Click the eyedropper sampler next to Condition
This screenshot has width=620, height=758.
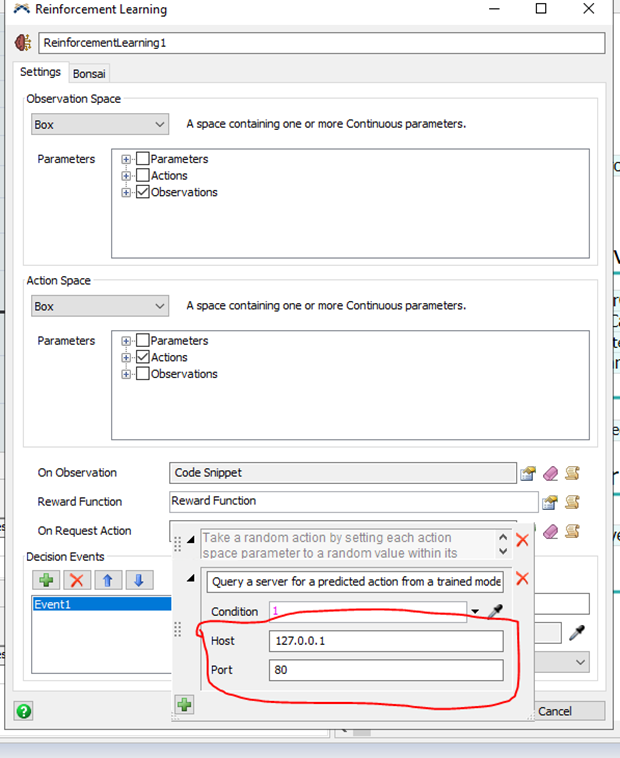494,611
